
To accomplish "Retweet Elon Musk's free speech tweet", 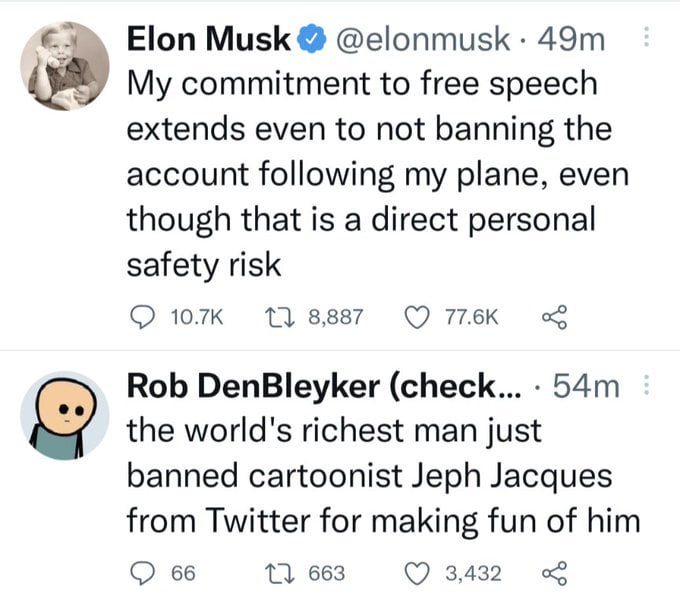I will pyautogui.click(x=283, y=317).
